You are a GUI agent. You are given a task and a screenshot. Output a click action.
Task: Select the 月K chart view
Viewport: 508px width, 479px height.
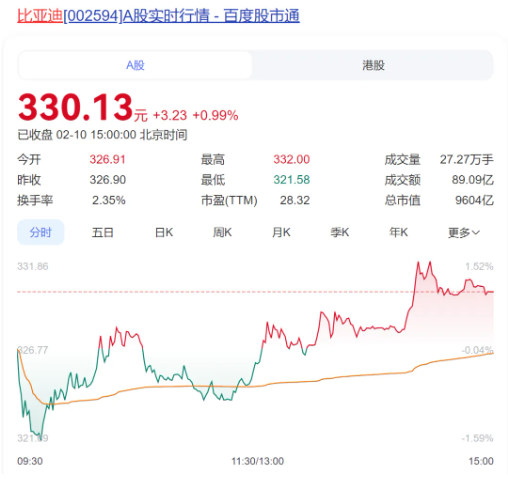click(281, 232)
